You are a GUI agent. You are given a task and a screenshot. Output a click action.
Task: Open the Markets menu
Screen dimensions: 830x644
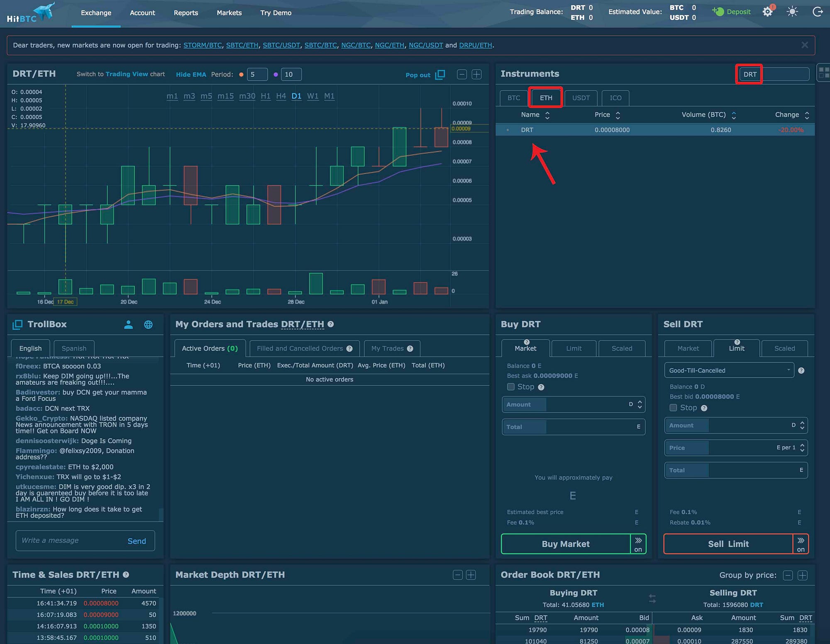pos(229,13)
